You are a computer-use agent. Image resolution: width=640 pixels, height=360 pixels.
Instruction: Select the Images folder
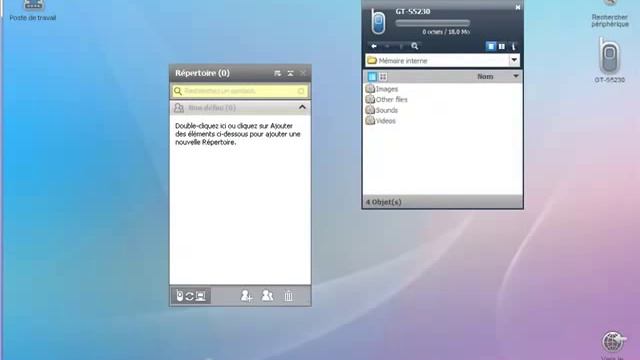point(382,89)
